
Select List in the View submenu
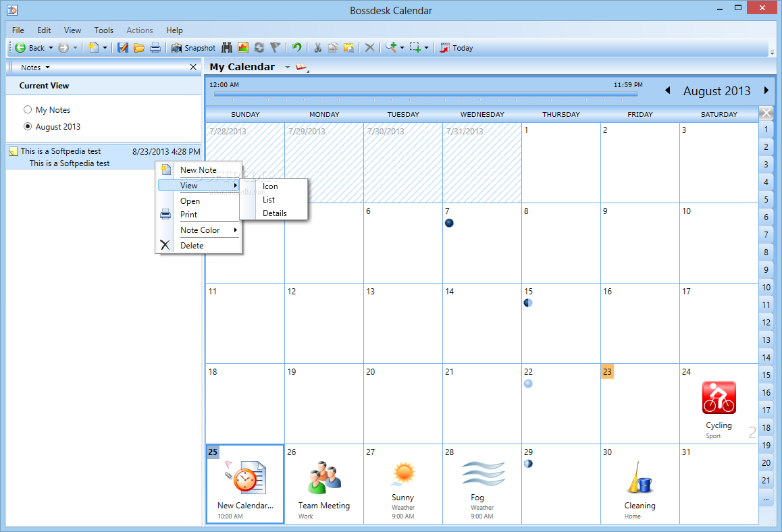(273, 199)
